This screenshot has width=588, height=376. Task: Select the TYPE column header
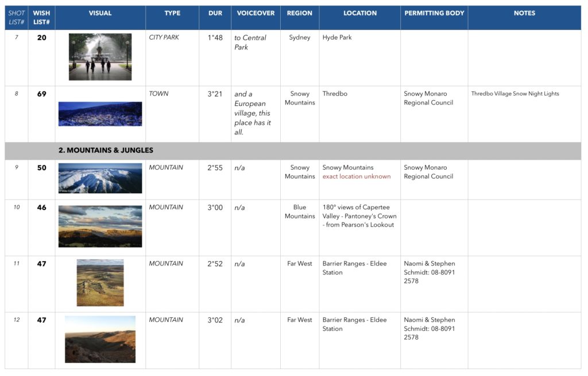click(x=172, y=18)
